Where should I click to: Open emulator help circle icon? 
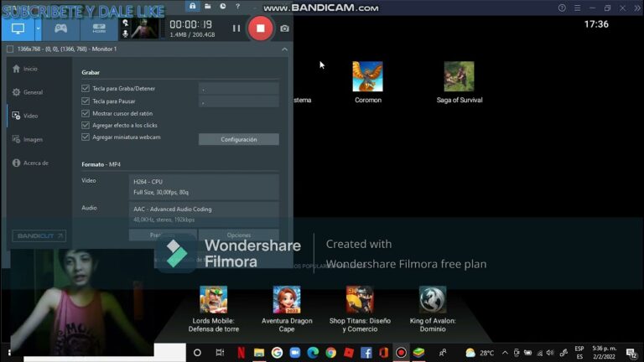click(x=562, y=8)
